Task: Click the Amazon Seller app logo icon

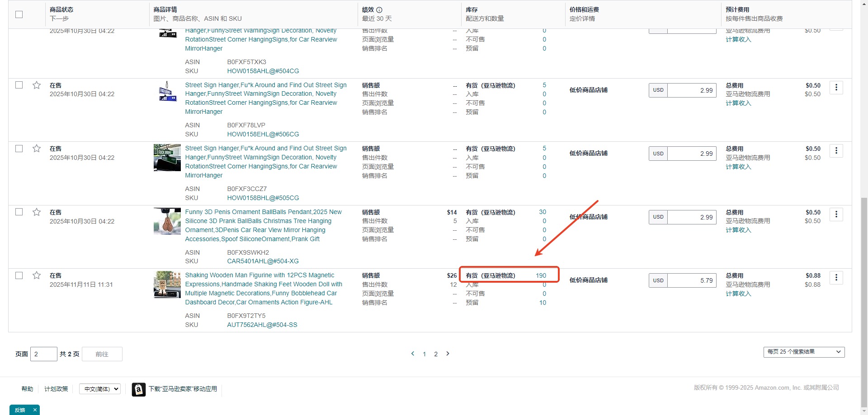Action: coord(139,389)
